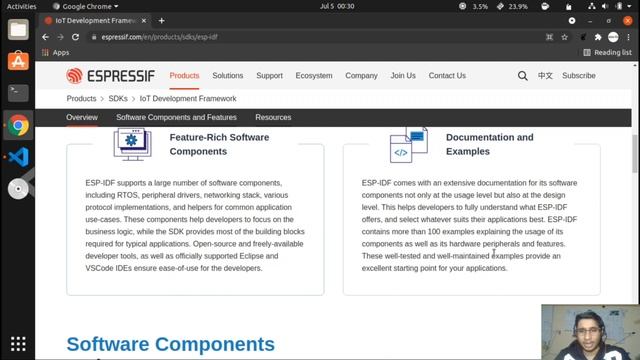
Task: Click the 'Documentation and Examples' title
Action: pyautogui.click(x=490, y=144)
